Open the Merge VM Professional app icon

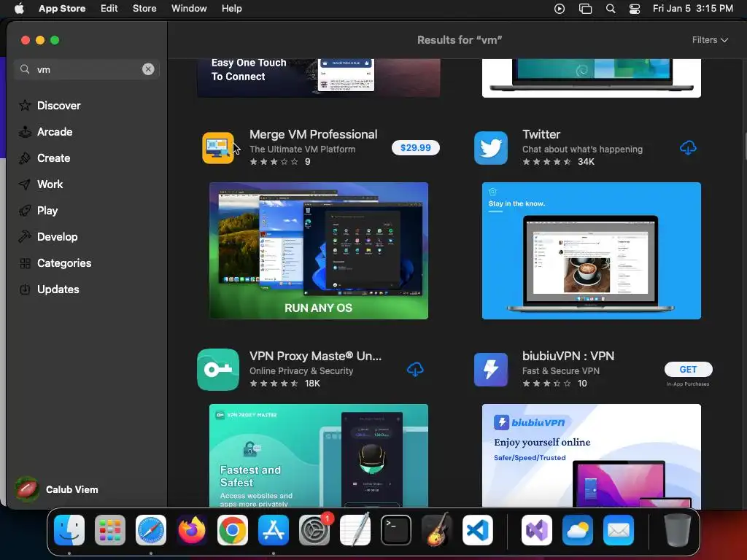pos(218,147)
